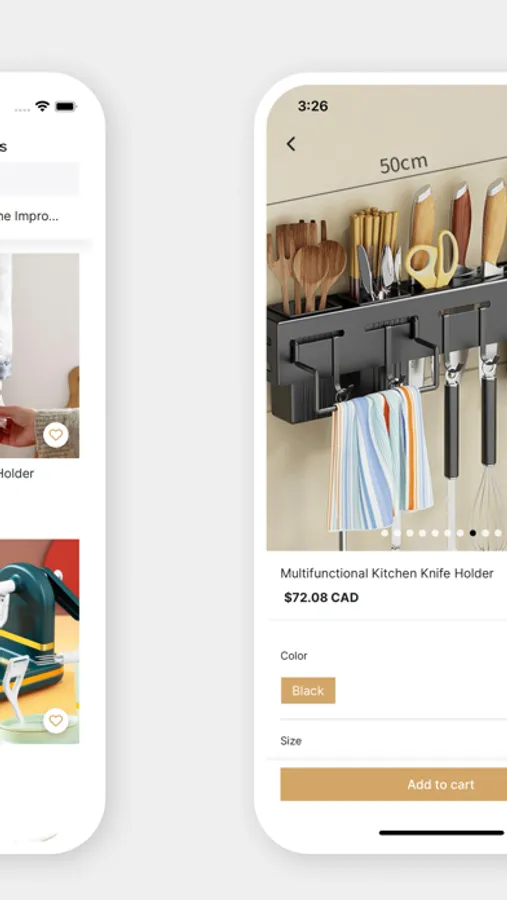Screen dimensions: 507x900
Task: Go to the third carousel dot
Action: point(410,533)
